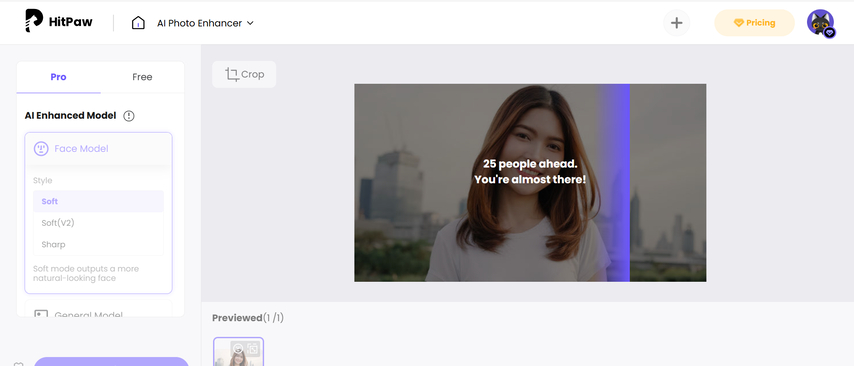
Task: Choose the Soft style
Action: 99,202
